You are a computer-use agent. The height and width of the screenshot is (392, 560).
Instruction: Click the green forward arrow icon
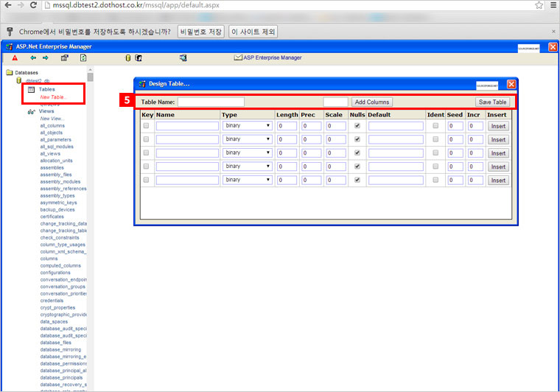46,57
